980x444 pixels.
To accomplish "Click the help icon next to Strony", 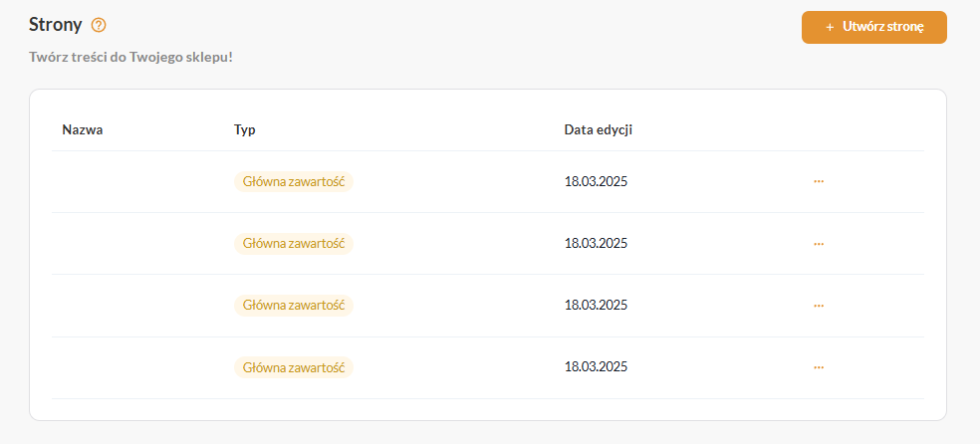I will [x=99, y=25].
